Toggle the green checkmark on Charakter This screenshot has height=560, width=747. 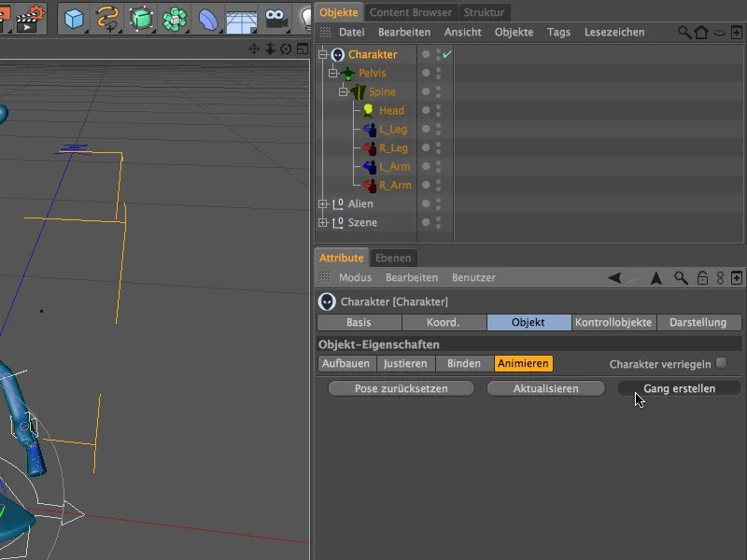click(x=447, y=54)
